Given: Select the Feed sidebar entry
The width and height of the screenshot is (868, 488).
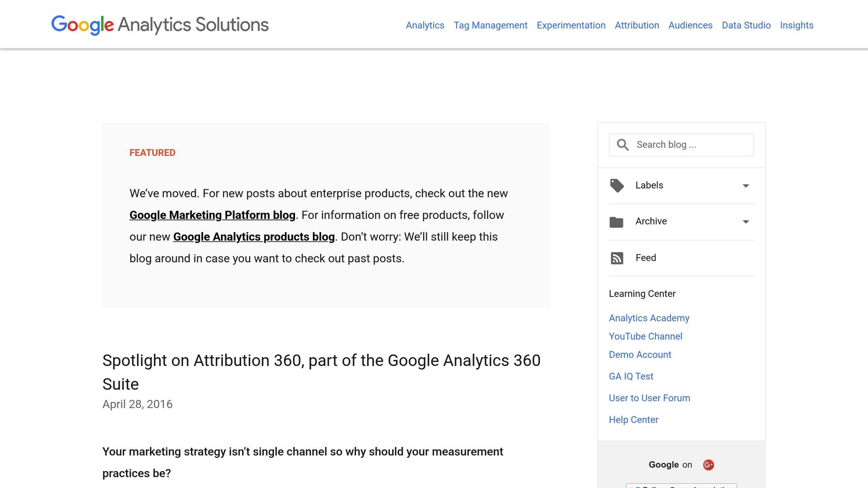Looking at the screenshot, I should [645, 258].
